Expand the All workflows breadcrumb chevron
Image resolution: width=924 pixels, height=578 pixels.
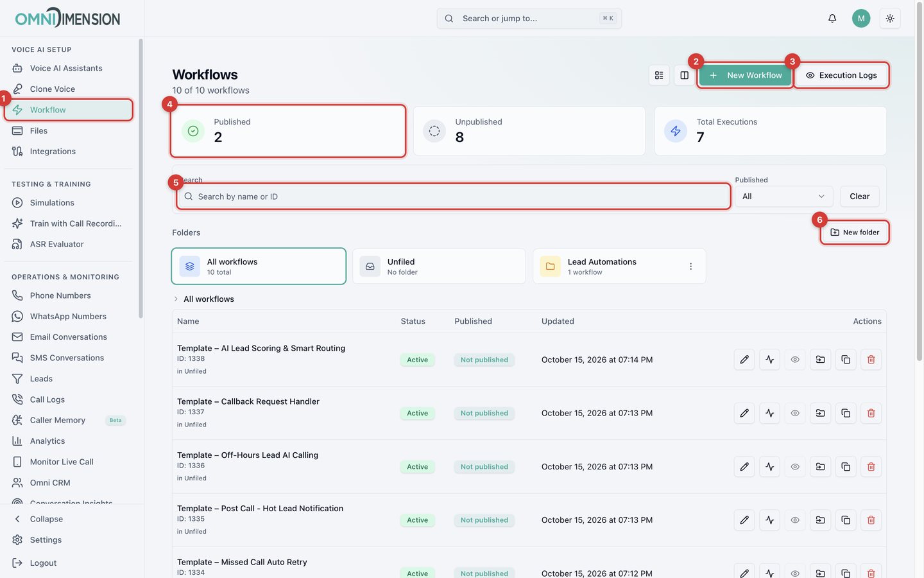176,299
